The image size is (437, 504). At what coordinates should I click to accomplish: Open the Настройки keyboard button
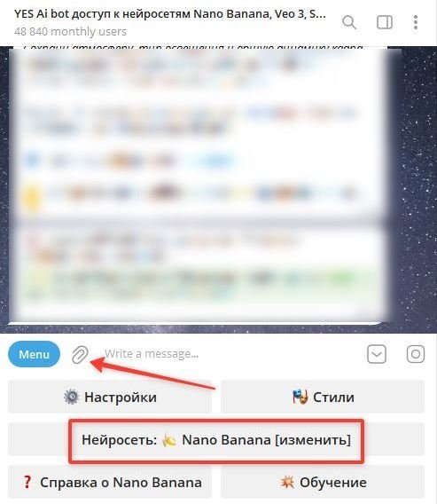click(x=110, y=397)
